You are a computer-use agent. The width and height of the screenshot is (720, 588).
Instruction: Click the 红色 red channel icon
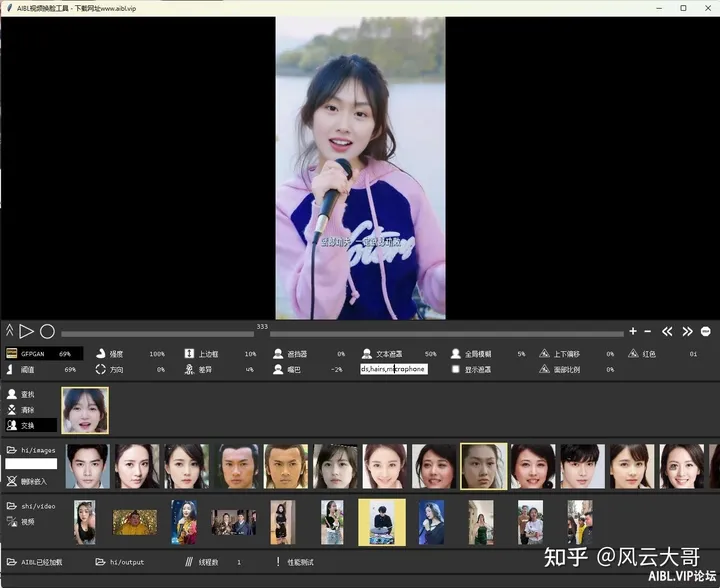(x=633, y=353)
